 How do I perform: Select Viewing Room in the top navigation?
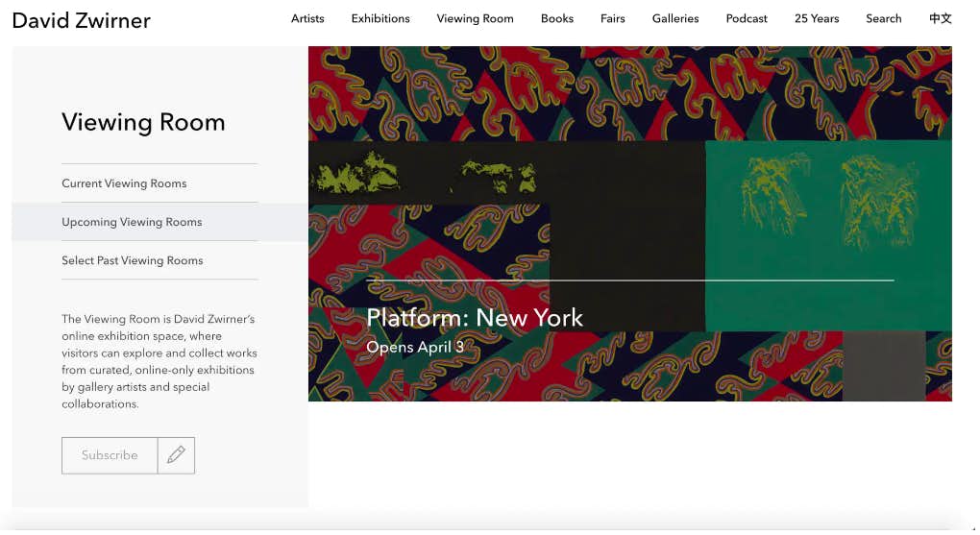pyautogui.click(x=475, y=18)
